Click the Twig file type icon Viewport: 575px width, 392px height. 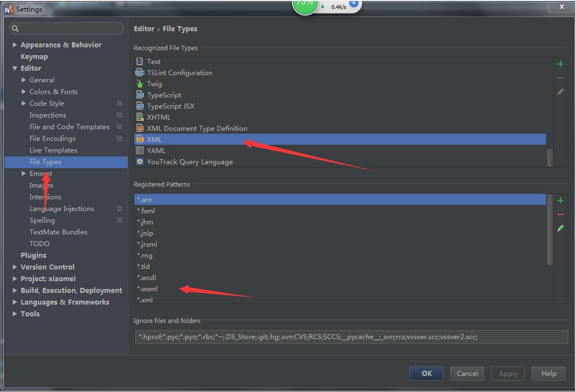(139, 84)
